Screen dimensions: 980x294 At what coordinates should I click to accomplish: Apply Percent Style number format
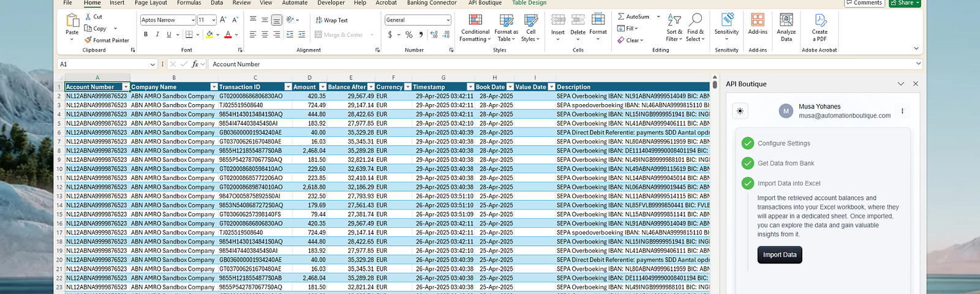click(409, 35)
